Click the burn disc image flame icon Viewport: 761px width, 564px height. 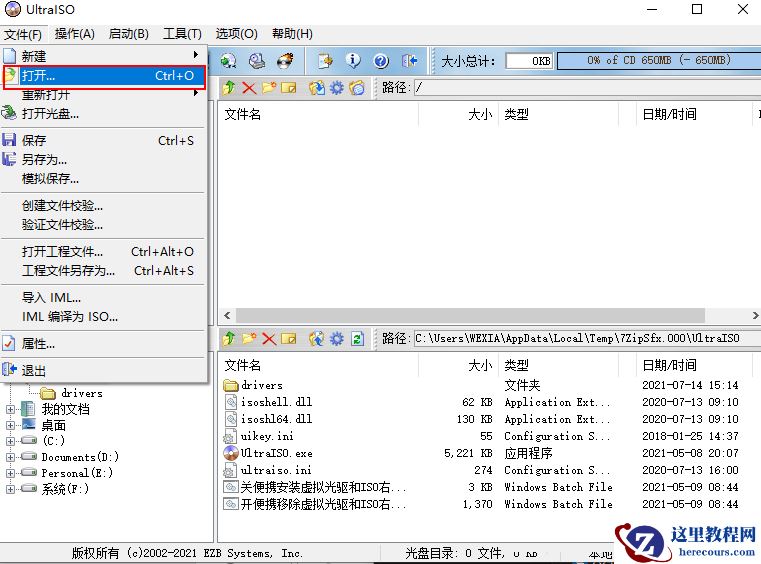pyautogui.click(x=285, y=61)
